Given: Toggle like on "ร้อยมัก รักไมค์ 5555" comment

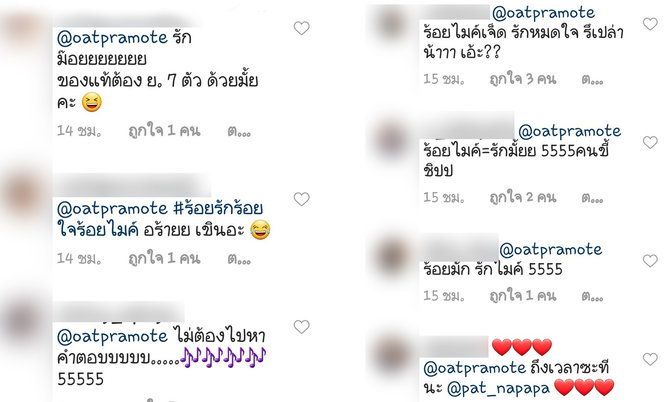Looking at the screenshot, I should [x=650, y=261].
